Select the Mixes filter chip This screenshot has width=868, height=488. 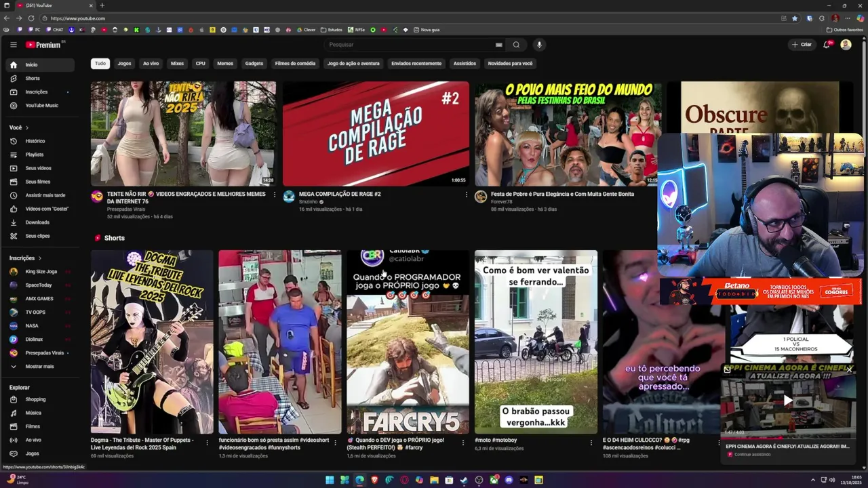coord(177,64)
